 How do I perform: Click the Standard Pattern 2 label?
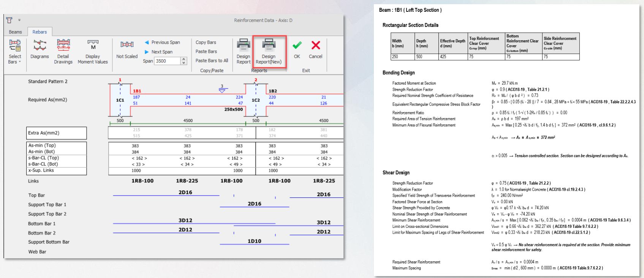(47, 81)
